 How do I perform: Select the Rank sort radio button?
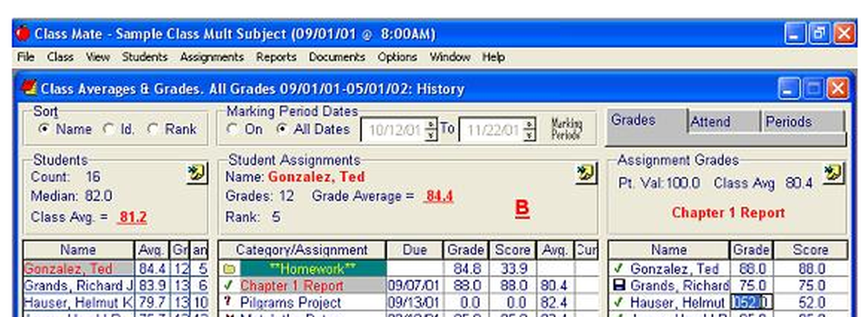tap(153, 129)
